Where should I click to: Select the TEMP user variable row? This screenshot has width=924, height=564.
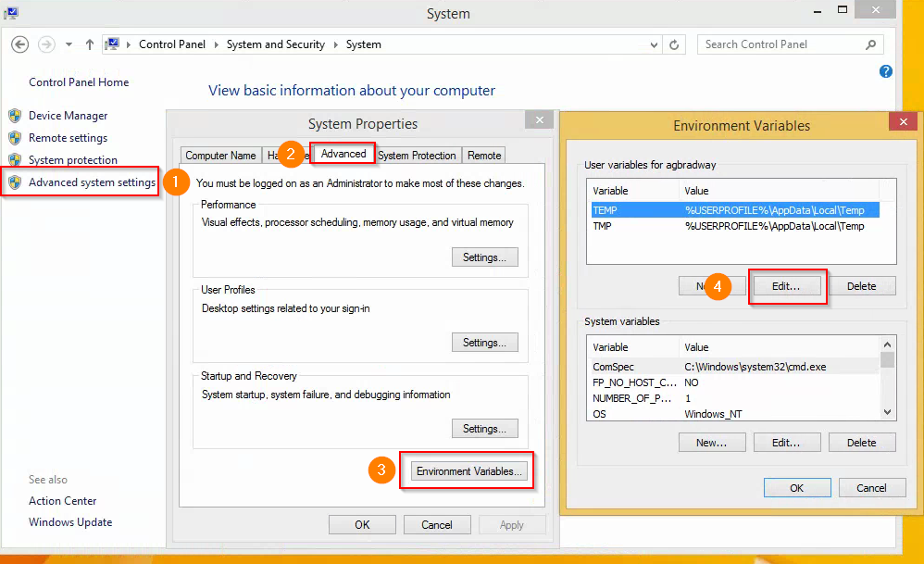click(735, 210)
